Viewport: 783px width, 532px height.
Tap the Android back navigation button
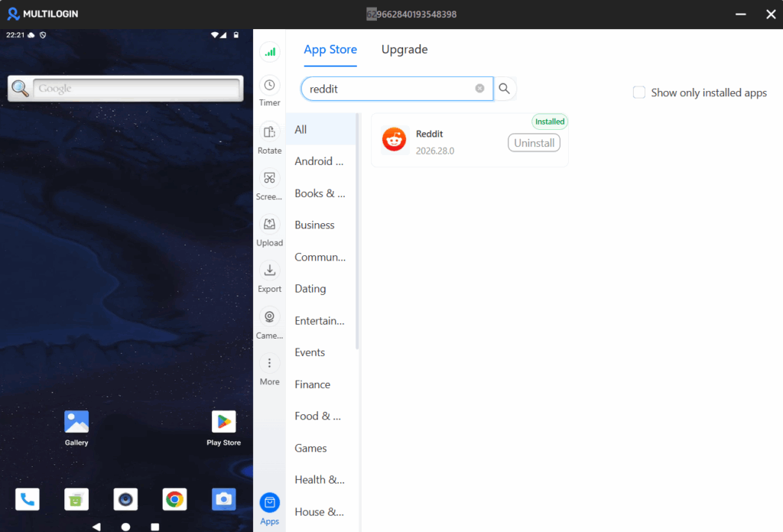click(96, 527)
